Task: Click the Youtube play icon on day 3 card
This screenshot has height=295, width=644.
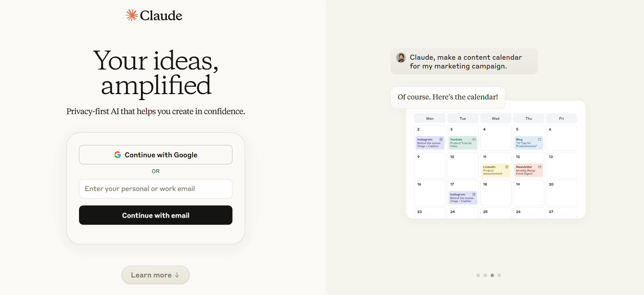Action: point(474,139)
